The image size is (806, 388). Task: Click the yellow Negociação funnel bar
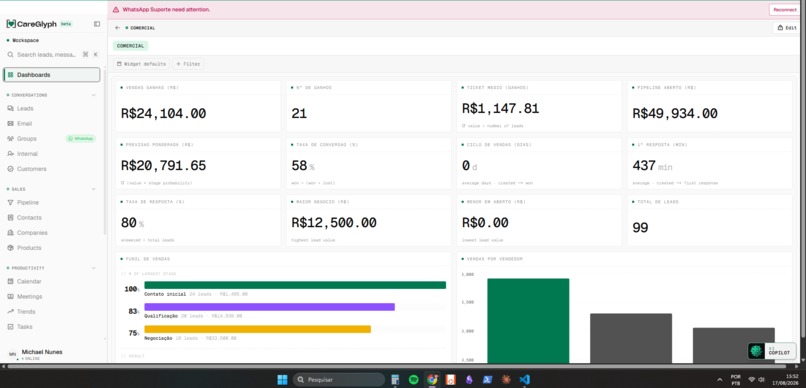[258, 329]
